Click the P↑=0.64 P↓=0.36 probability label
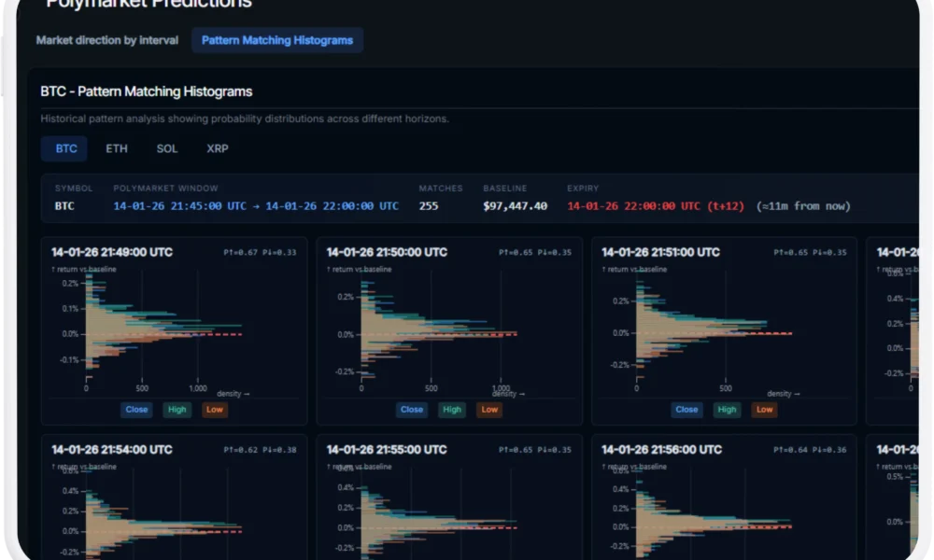The height and width of the screenshot is (560, 934). click(810, 450)
